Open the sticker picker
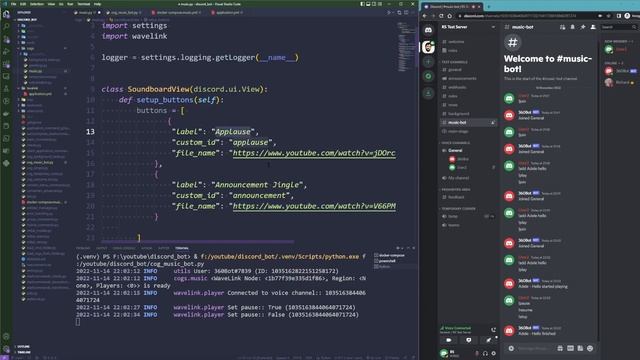This screenshot has height=360, width=640. 580,348
